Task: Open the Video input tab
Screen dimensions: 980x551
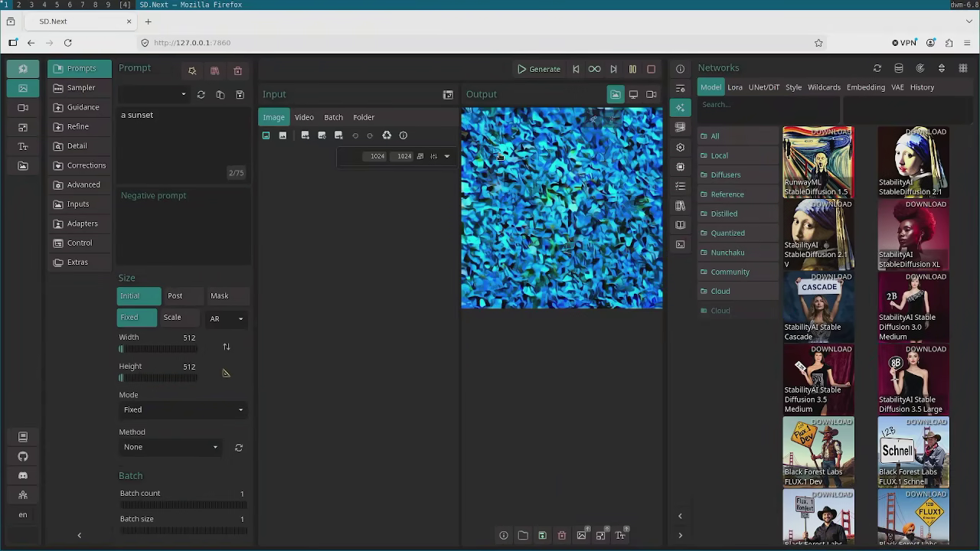Action: [x=304, y=118]
